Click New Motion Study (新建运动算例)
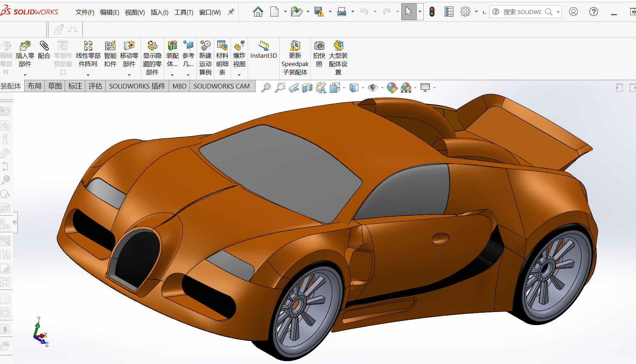Screen dimensions: 636x364 click(x=205, y=58)
